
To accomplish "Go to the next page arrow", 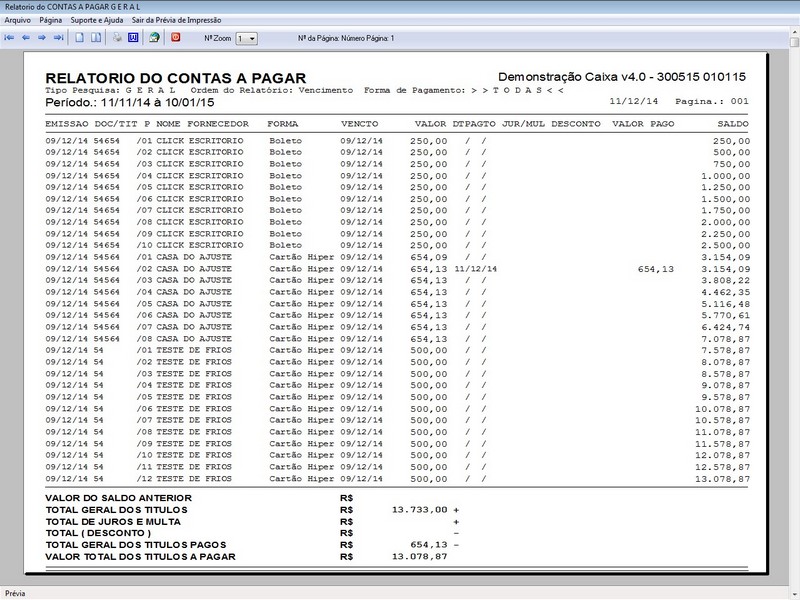I will pyautogui.click(x=42, y=38).
